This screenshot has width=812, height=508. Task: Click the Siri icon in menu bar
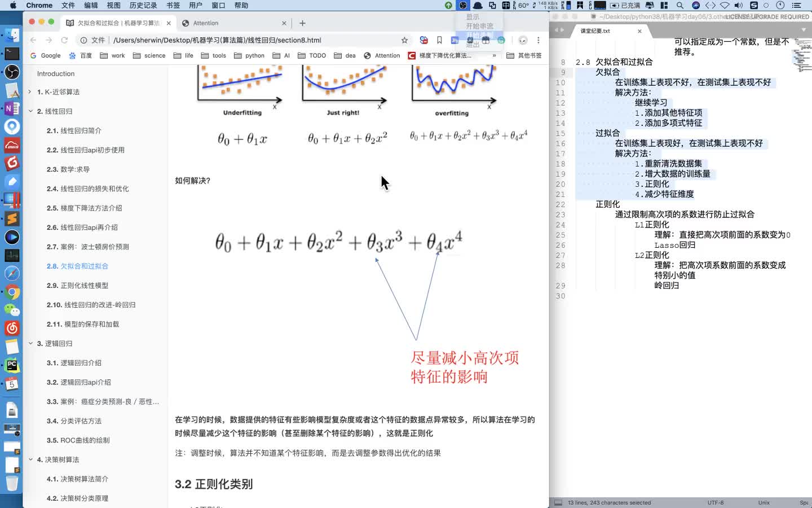point(695,5)
